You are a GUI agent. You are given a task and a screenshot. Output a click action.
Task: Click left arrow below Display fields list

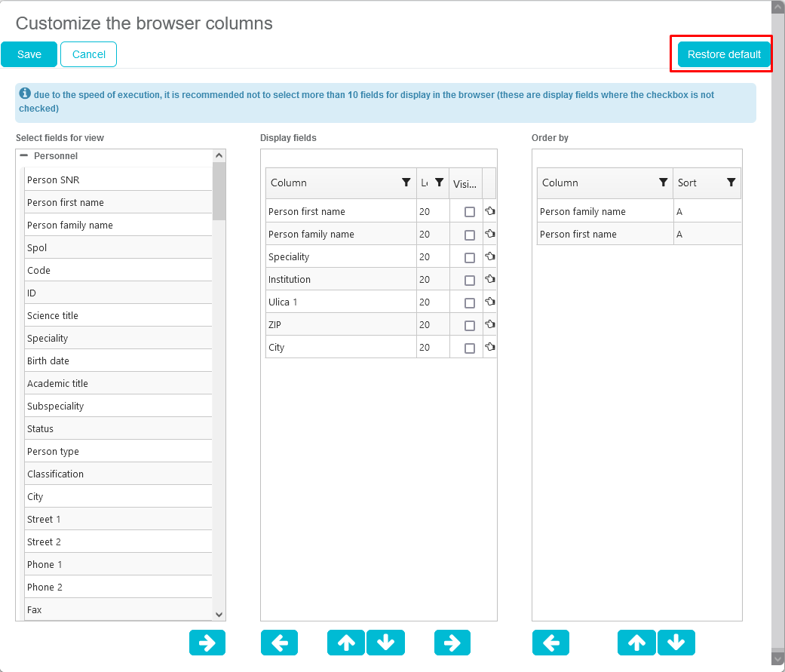279,643
